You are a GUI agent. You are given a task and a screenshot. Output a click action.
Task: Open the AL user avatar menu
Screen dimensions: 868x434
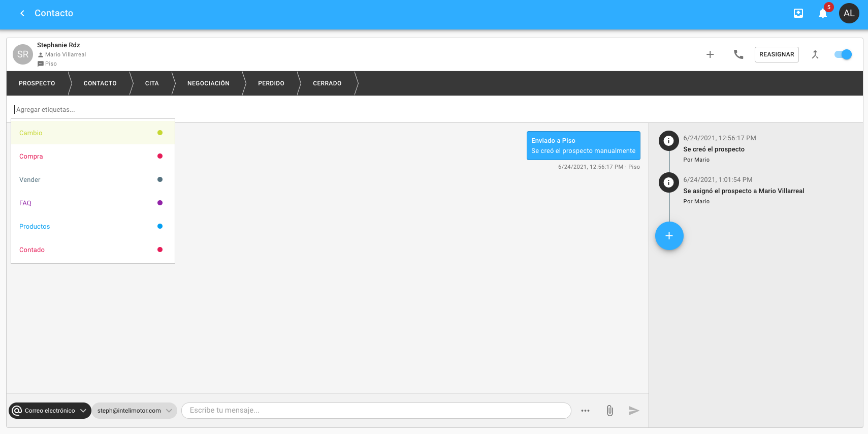[x=849, y=13]
